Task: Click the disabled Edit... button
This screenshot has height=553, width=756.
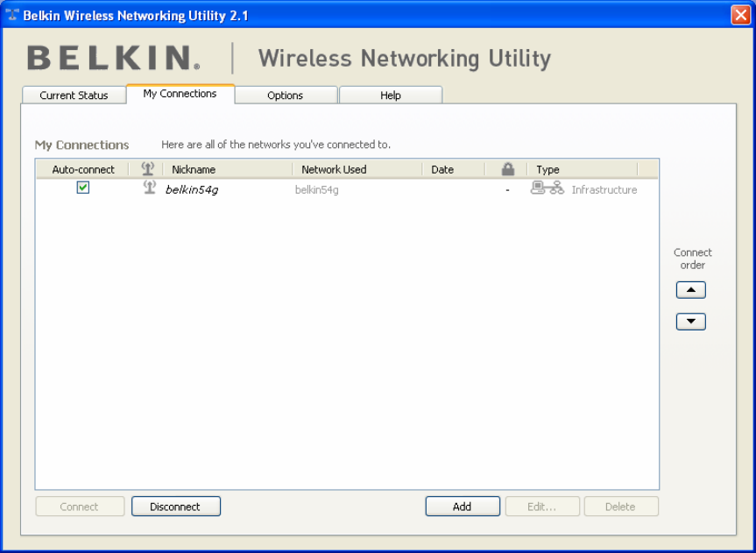Action: [542, 507]
